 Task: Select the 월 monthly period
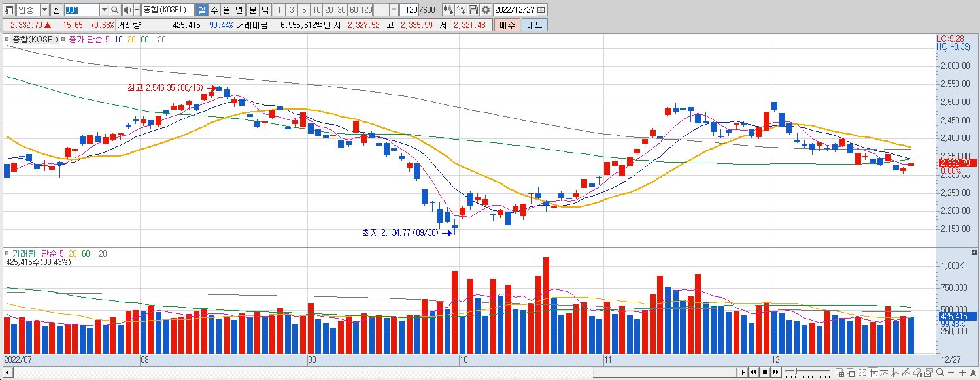(x=227, y=10)
